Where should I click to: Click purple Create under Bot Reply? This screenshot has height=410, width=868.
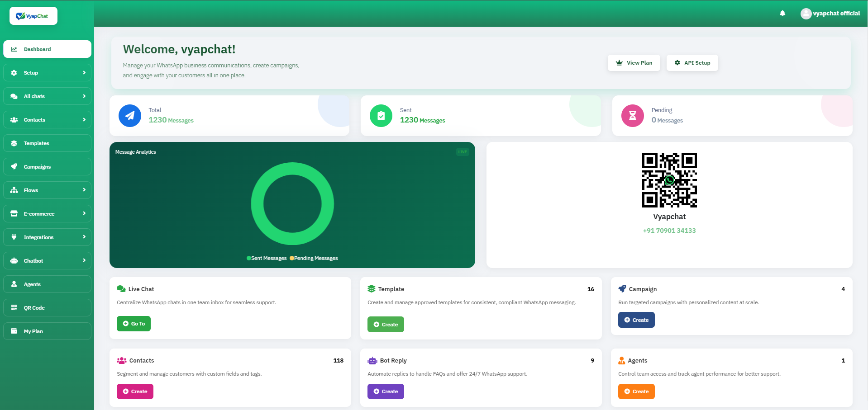pyautogui.click(x=386, y=391)
